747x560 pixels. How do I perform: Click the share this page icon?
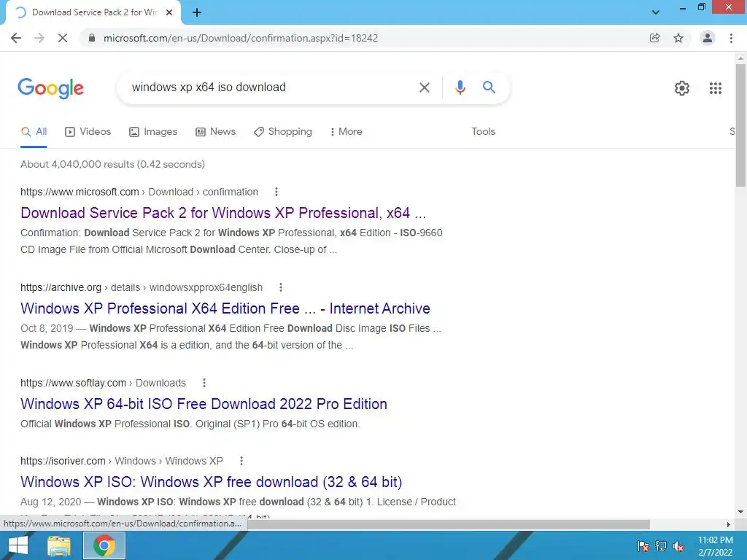coord(655,38)
